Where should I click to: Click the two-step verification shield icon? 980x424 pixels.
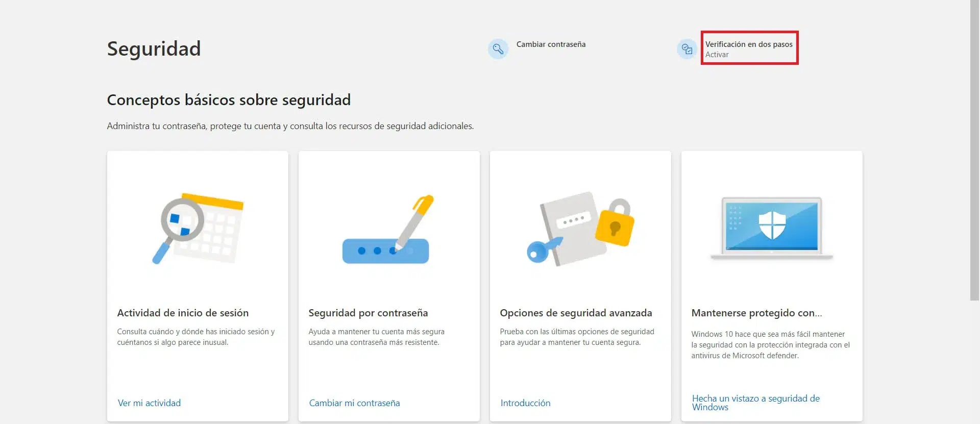click(x=687, y=49)
